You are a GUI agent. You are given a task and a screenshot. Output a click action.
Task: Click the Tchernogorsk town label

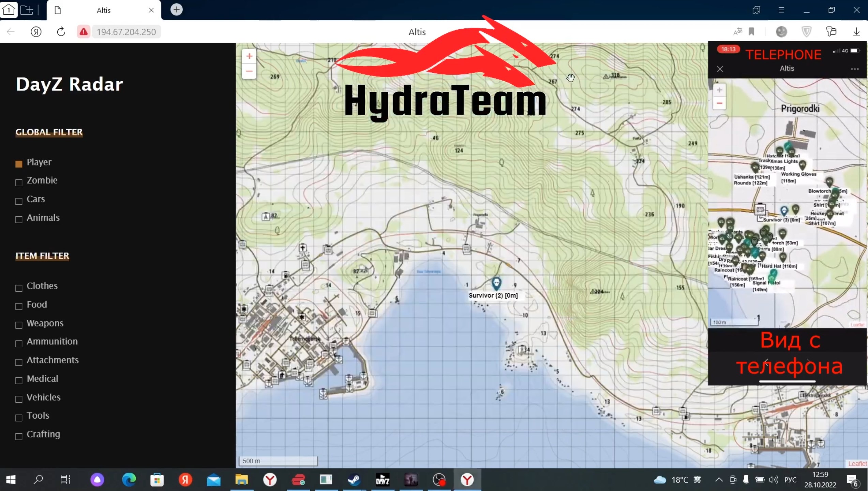305,339
